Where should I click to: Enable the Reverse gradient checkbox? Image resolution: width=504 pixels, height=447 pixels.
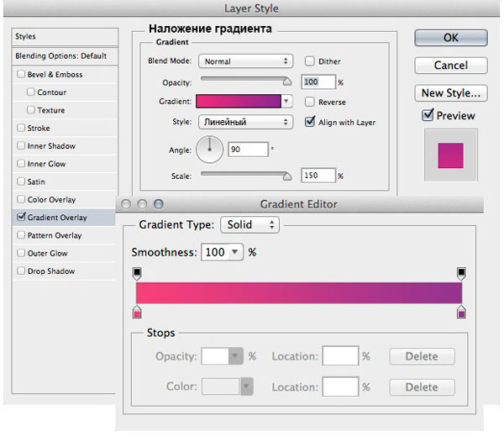click(x=309, y=102)
